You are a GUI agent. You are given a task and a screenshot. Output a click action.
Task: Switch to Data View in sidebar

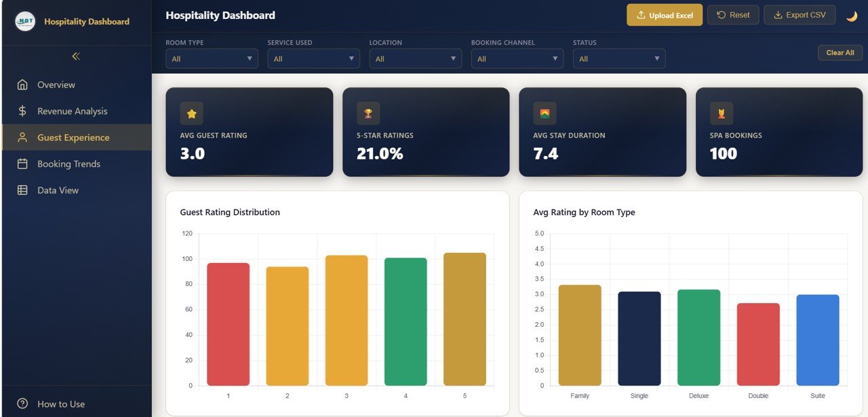[x=58, y=191]
